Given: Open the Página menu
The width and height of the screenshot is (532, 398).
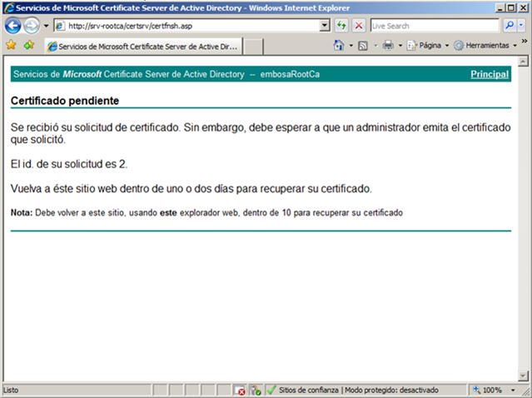Looking at the screenshot, I should tap(430, 45).
